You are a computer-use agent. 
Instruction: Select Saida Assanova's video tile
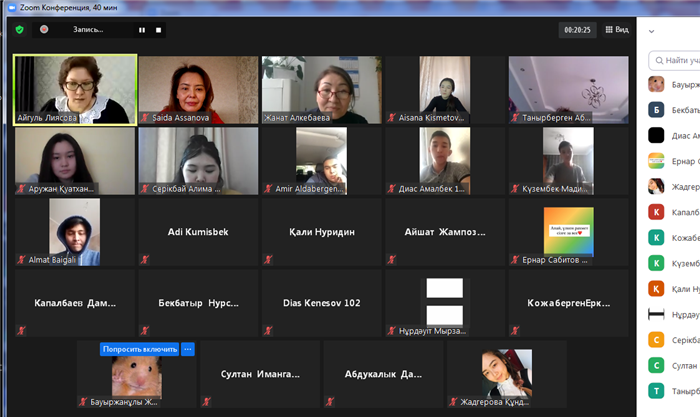click(x=198, y=89)
